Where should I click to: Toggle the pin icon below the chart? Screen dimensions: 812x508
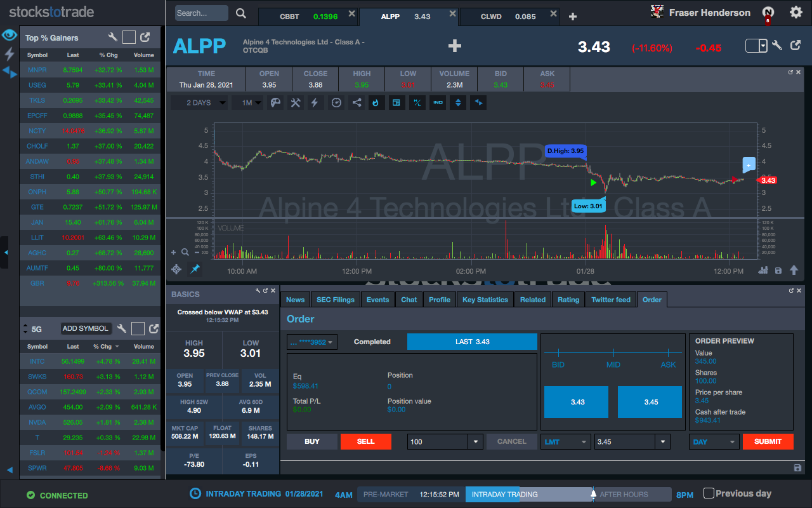[x=195, y=269]
